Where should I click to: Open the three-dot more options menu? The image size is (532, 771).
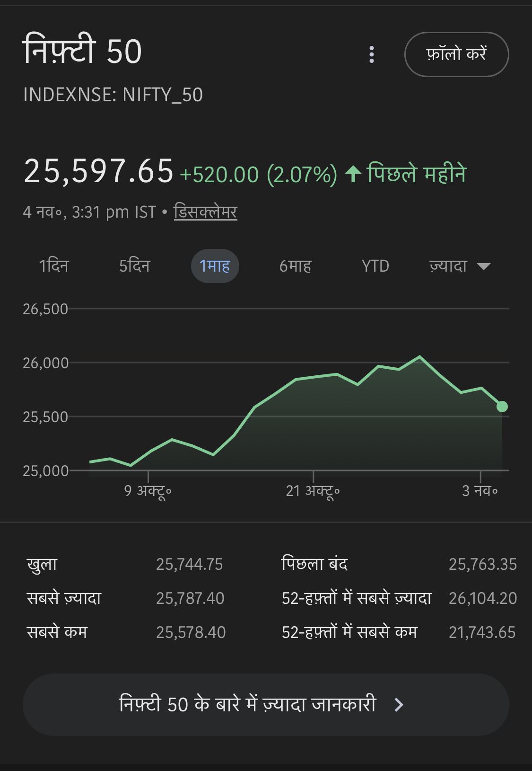tap(372, 55)
